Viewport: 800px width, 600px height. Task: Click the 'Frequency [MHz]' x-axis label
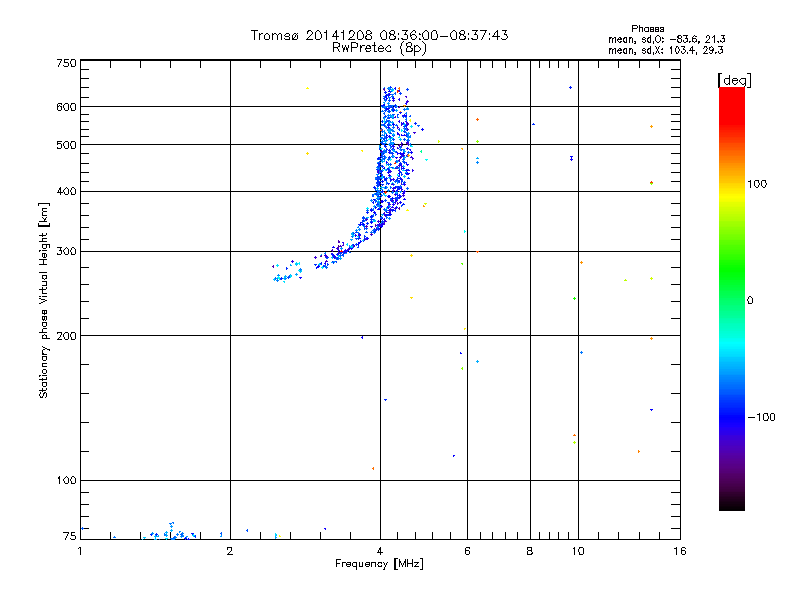point(379,564)
